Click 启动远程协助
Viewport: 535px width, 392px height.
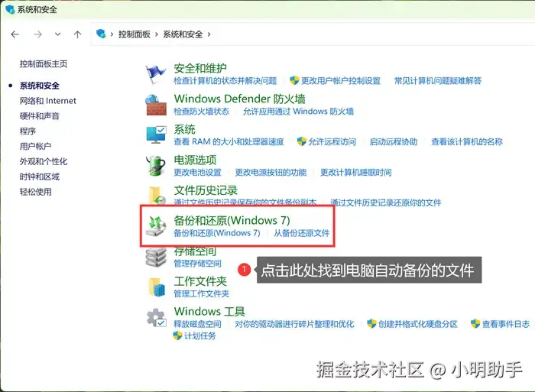[394, 141]
